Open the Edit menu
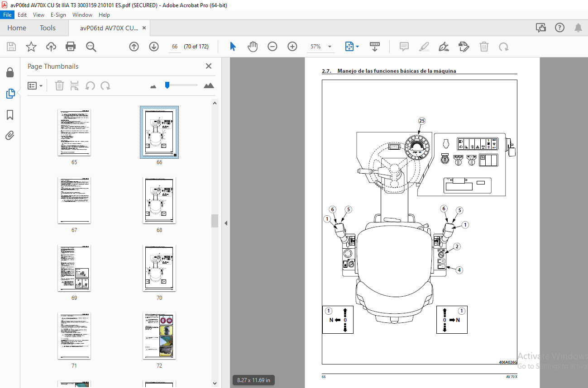 [22, 15]
